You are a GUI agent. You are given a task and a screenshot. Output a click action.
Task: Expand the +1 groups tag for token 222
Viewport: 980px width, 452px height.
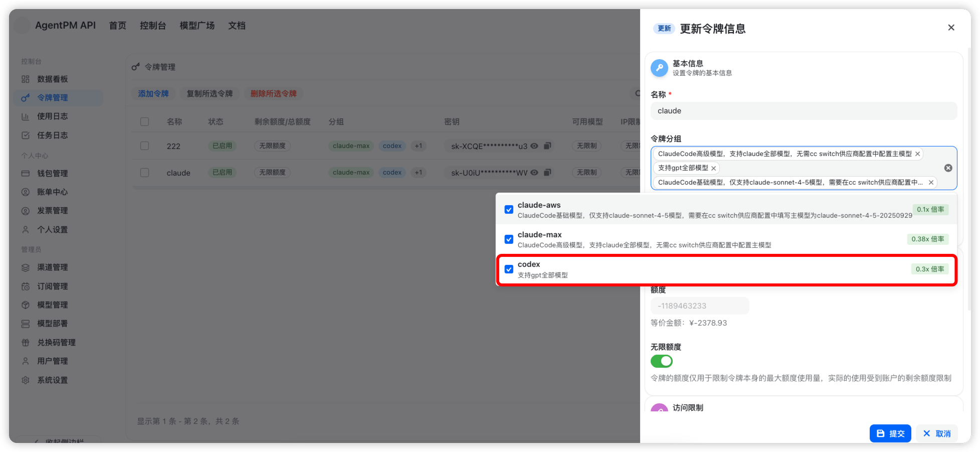pos(419,146)
